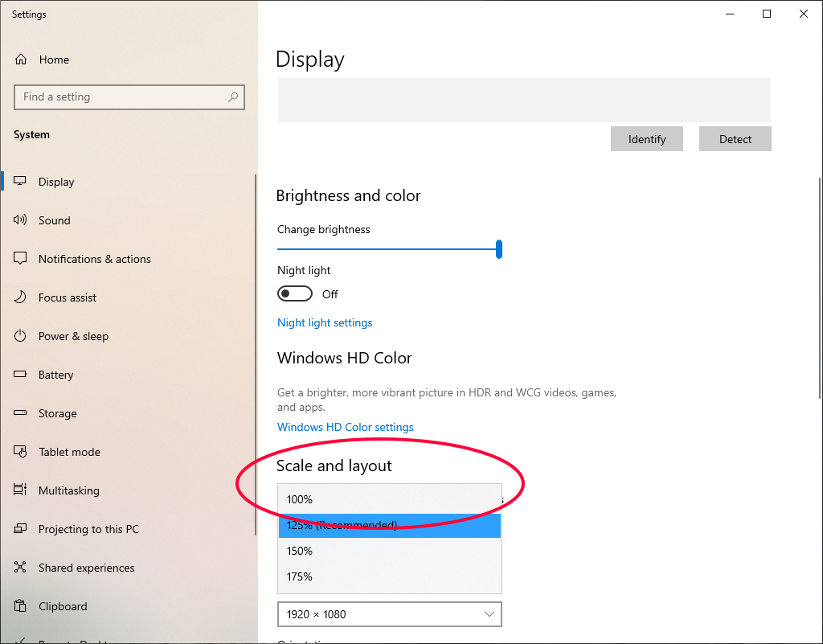Viewport: 823px width, 644px height.
Task: Select the Focus assist moon icon
Action: [21, 297]
